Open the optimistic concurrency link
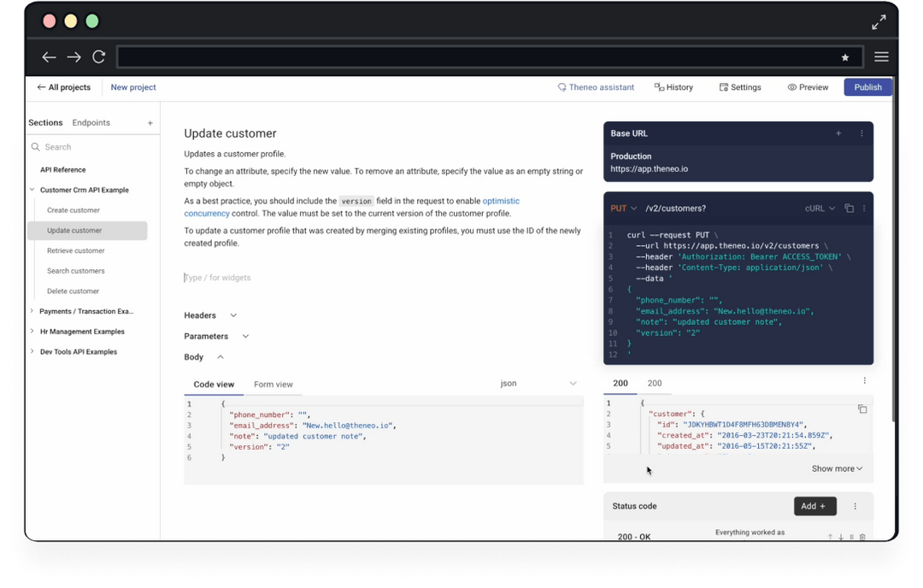Viewport: 923px width, 588px height. coord(502,201)
